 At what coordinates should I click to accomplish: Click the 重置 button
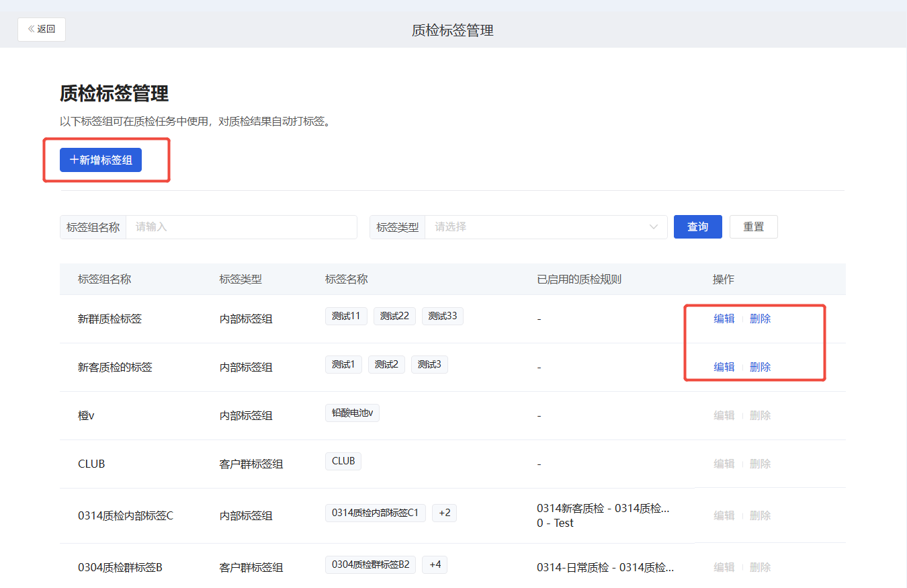[754, 227]
